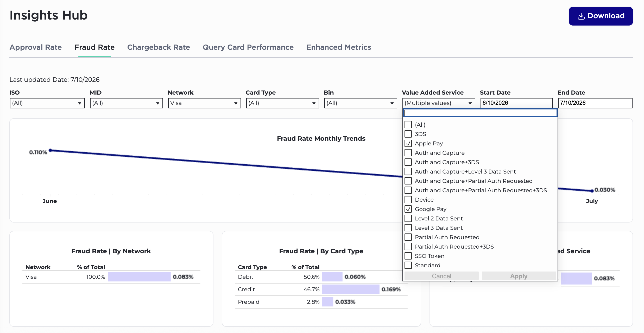Open the Bin filter dropdown
644x333 pixels.
361,103
